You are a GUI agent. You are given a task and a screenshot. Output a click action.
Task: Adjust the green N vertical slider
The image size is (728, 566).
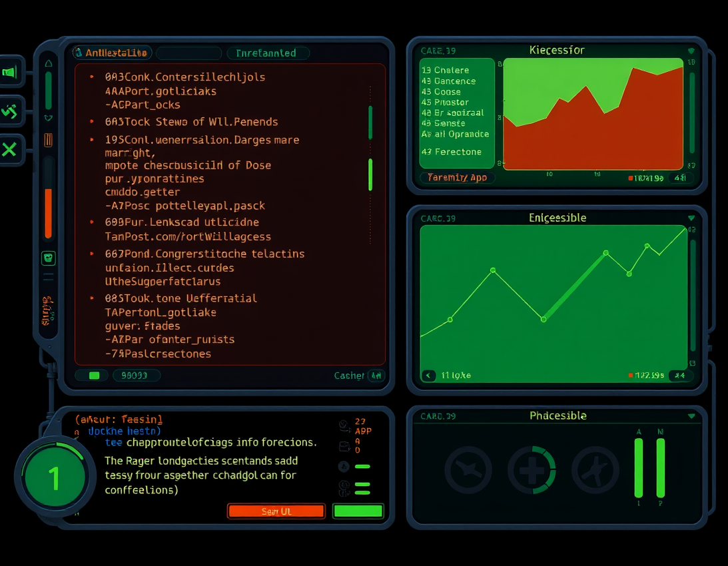[x=660, y=467]
